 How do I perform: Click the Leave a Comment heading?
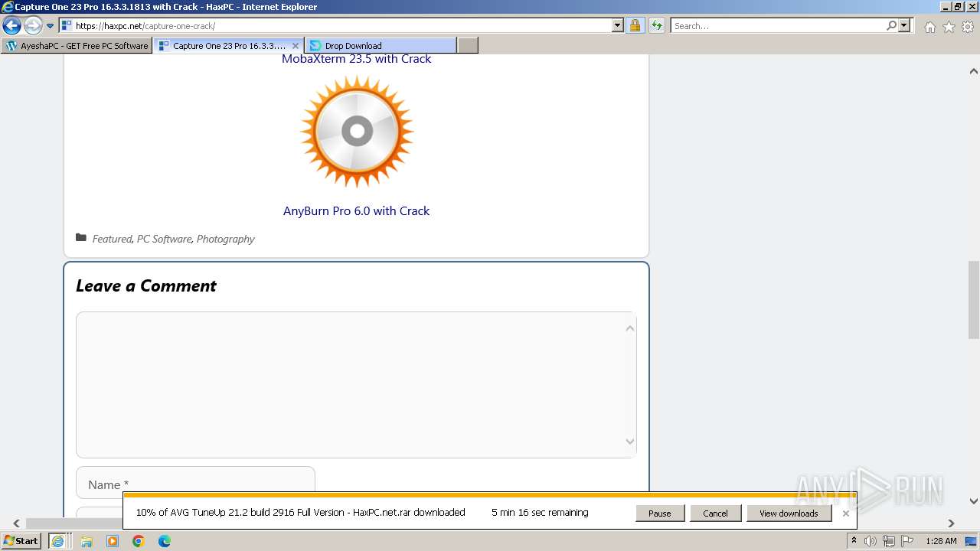145,286
